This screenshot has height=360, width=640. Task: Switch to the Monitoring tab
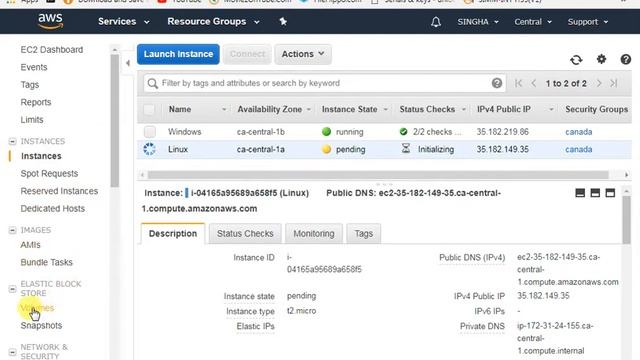[313, 233]
